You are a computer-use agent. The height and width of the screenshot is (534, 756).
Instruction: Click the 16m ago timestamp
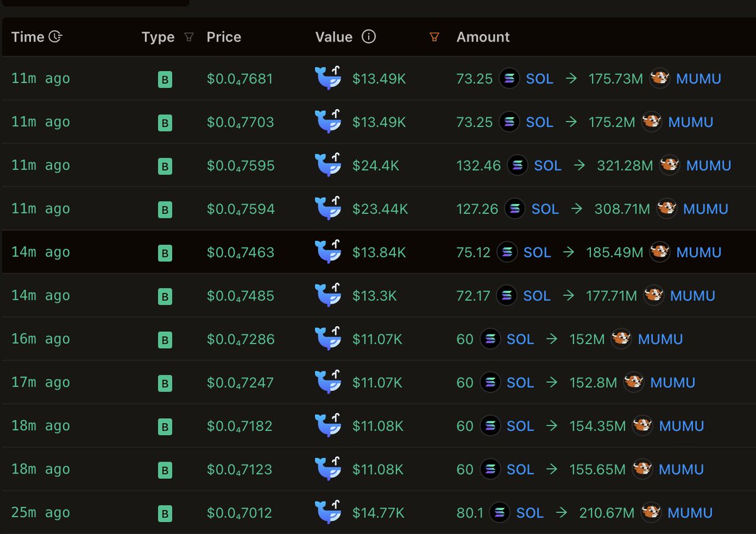click(x=40, y=339)
